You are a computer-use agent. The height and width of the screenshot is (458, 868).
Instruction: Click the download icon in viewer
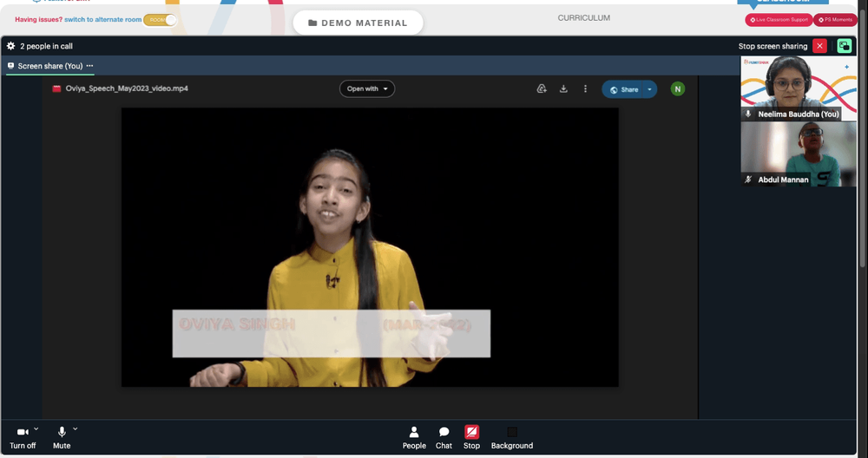563,88
